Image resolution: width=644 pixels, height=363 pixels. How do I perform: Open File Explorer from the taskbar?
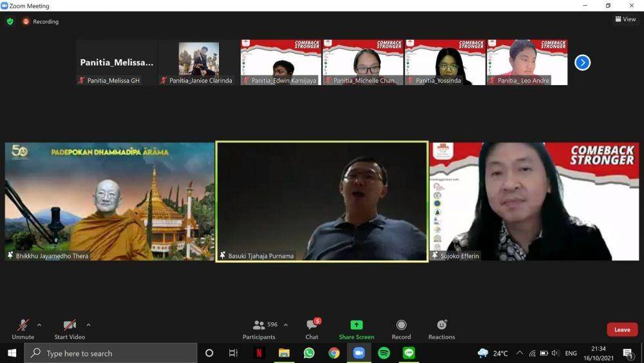pos(284,353)
